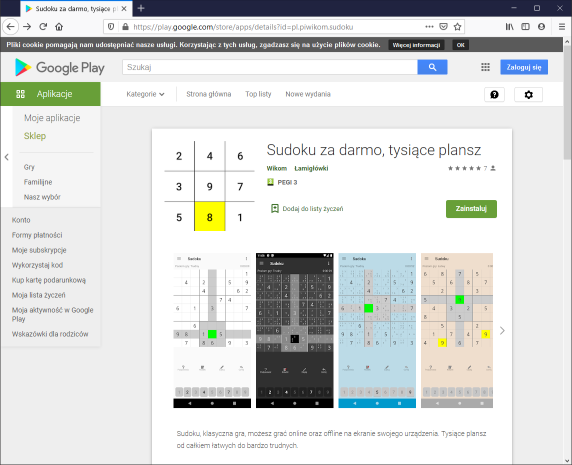Image resolution: width=572 pixels, height=465 pixels.
Task: Open tracking protection shield icon
Action: pos(111,27)
